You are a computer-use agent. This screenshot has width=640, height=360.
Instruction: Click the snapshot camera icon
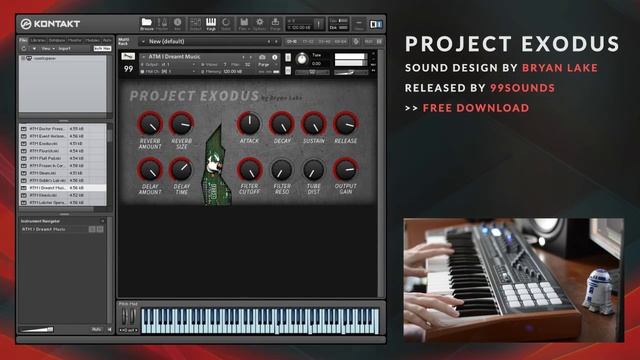tap(262, 57)
